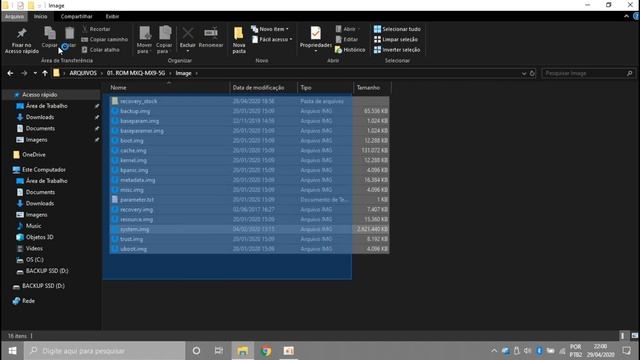The width and height of the screenshot is (640, 360).
Task: Refresh the folder view
Action: click(x=532, y=73)
